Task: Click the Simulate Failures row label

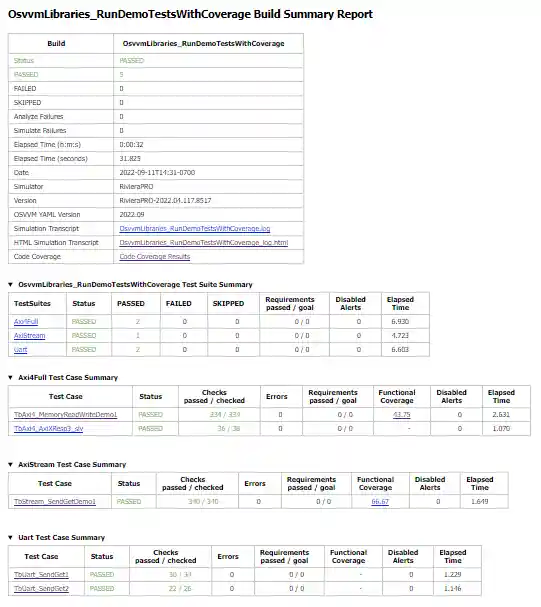Action: click(x=40, y=130)
